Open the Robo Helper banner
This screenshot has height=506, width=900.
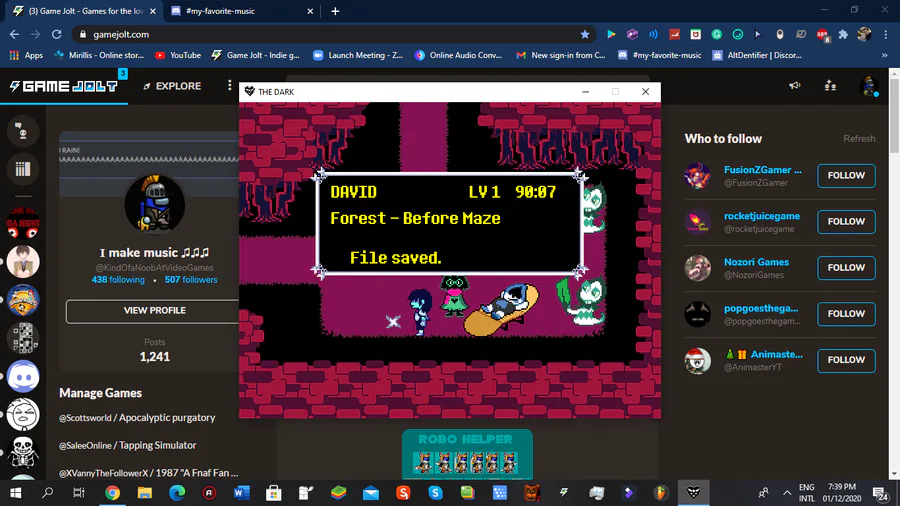pos(467,454)
